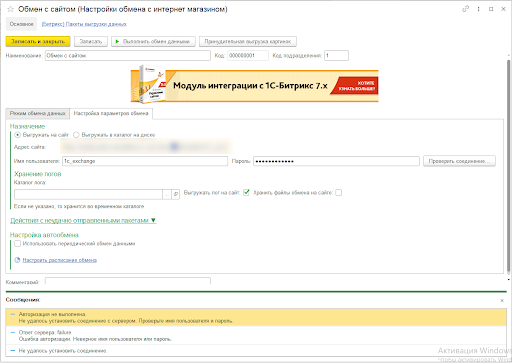Click in the Код field

(x=248, y=56)
